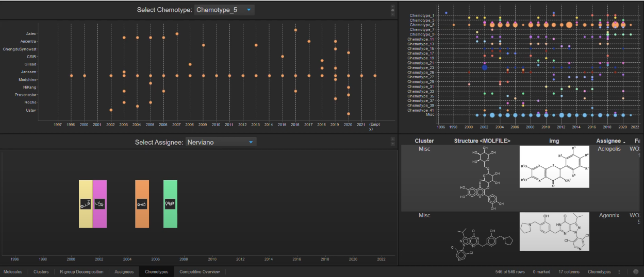
Task: Mark the Astex data point at 2007
Action: [177, 33]
